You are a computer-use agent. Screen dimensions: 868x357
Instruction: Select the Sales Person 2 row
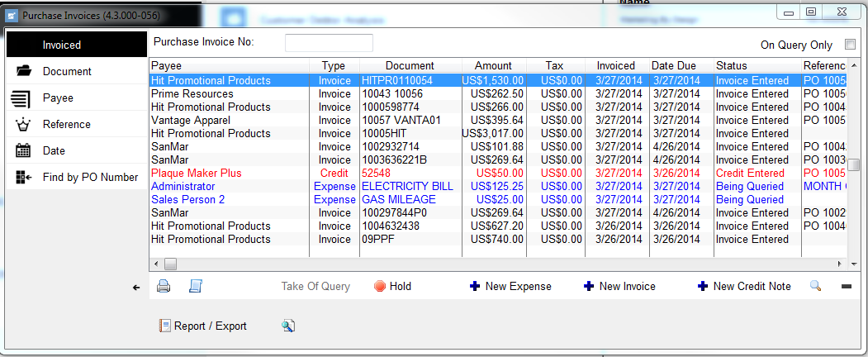(498, 199)
